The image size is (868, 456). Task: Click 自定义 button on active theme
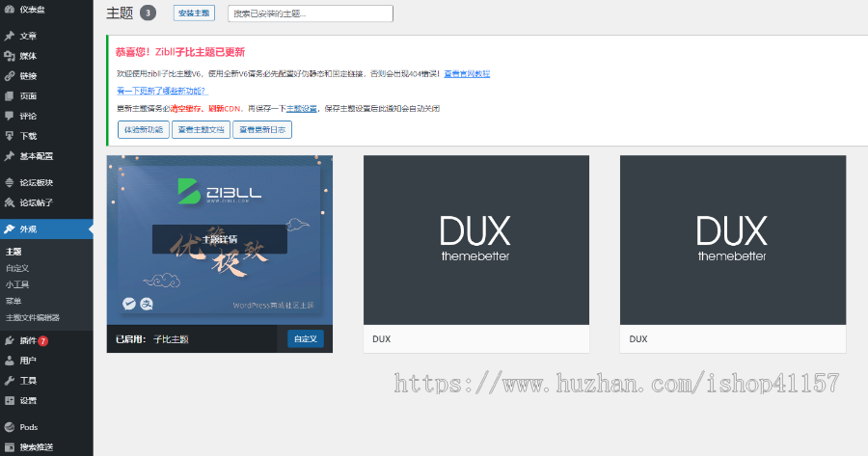click(306, 338)
